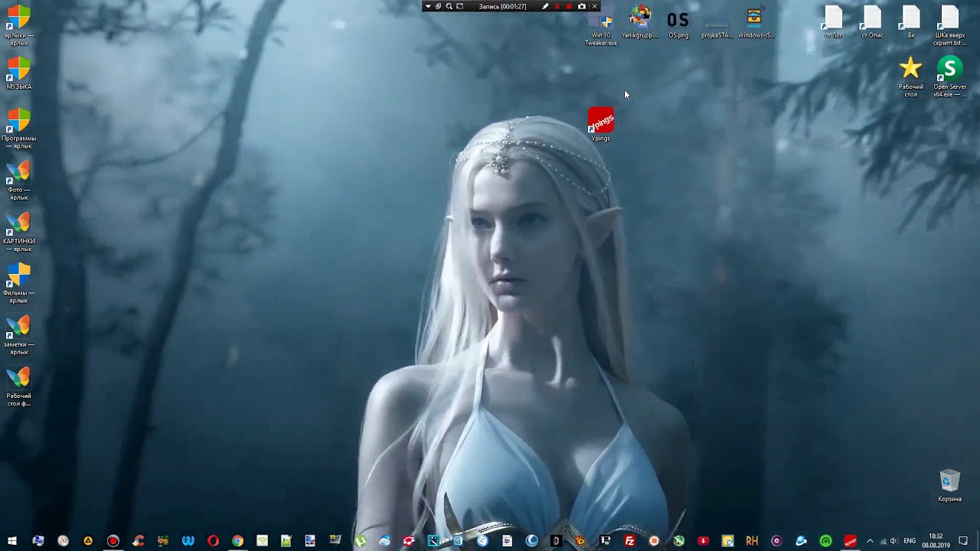
Task: Open uTorrent from taskbar
Action: [360, 541]
